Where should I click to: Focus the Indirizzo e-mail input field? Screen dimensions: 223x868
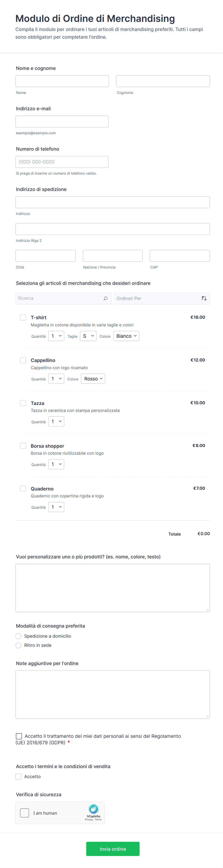point(62,122)
